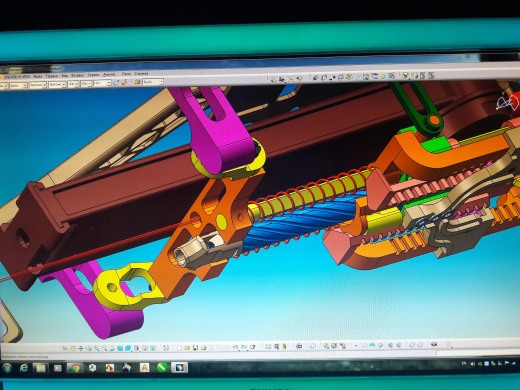Click the Zoom In magnifier icon
The width and height of the screenshot is (520, 390).
tap(97, 348)
